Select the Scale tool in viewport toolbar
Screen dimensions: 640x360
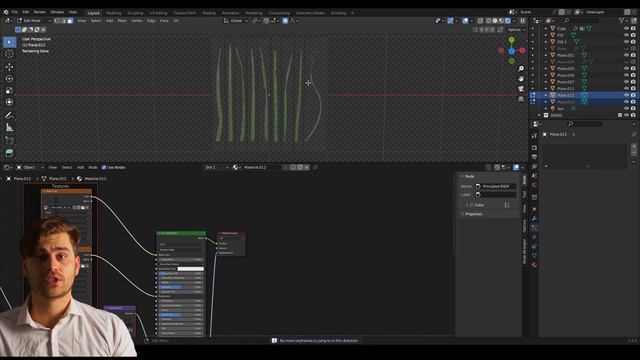coord(9,90)
